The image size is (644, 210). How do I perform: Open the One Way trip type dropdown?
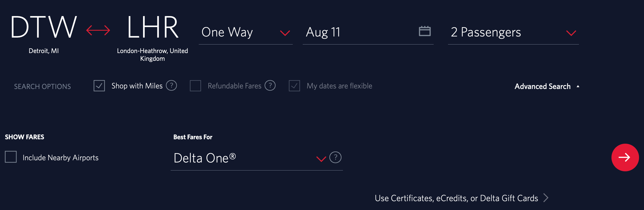[285, 33]
